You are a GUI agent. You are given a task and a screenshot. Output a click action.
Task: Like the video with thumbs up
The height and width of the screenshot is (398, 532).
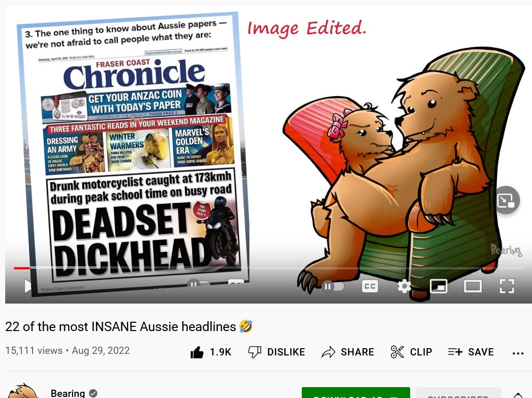211,352
